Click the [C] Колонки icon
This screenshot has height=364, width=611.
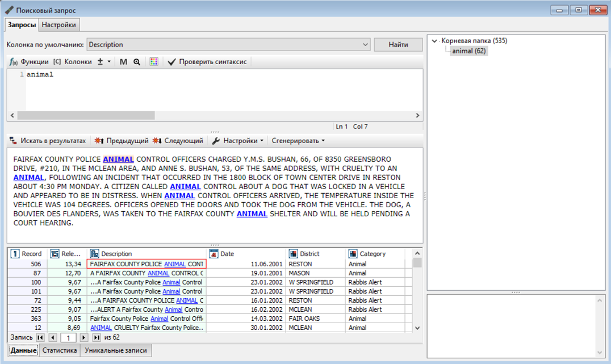click(x=56, y=61)
